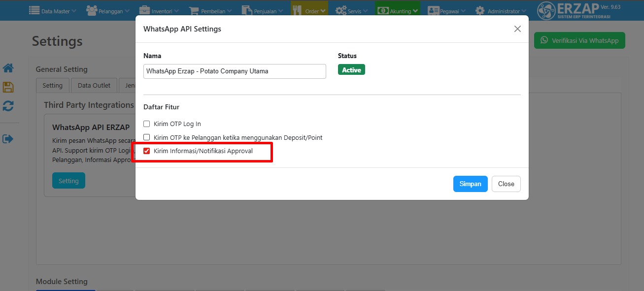
Task: Click the home icon in left sidebar
Action: 8,68
